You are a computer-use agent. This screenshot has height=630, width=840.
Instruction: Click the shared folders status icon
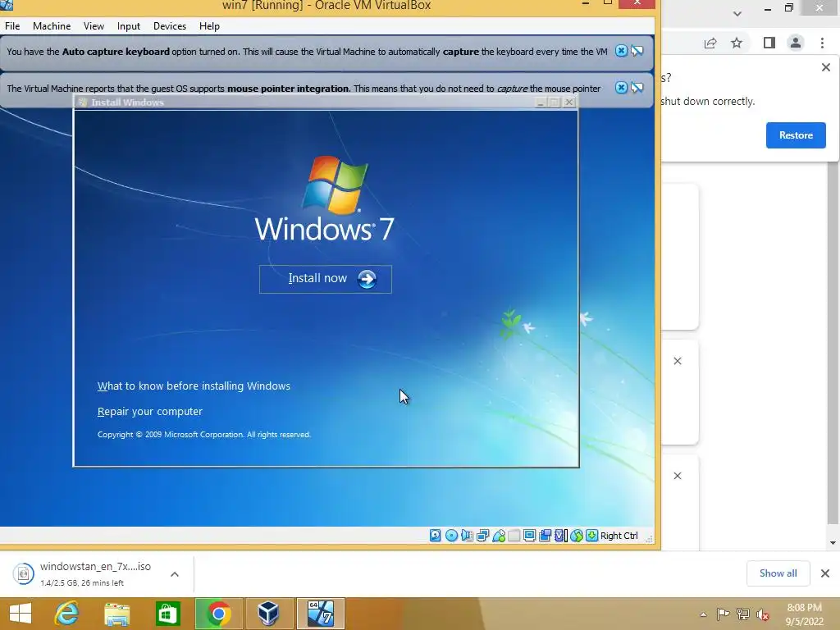click(x=514, y=535)
